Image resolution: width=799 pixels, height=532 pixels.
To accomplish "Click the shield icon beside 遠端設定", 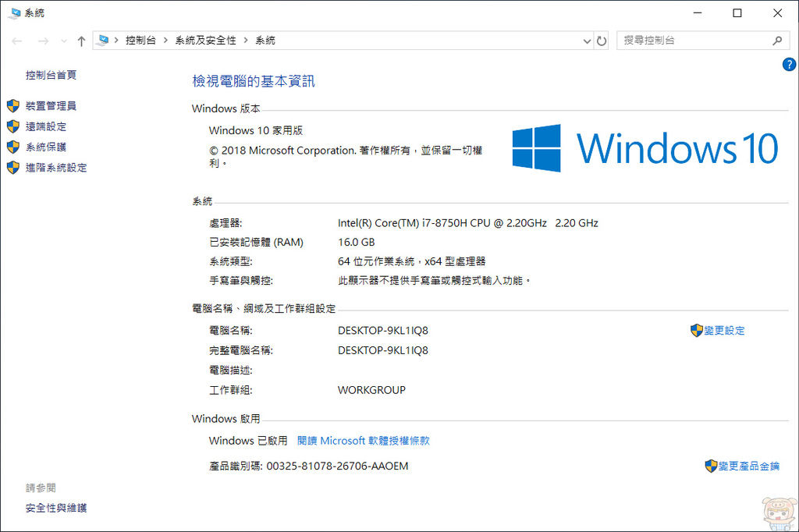I will 13,126.
